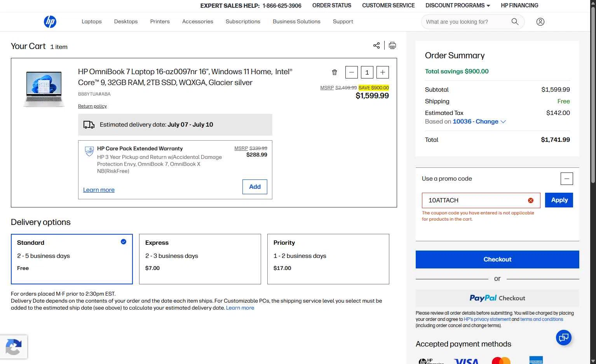The height and width of the screenshot is (364, 596).
Task: Open the Printers menu
Action: click(x=160, y=22)
